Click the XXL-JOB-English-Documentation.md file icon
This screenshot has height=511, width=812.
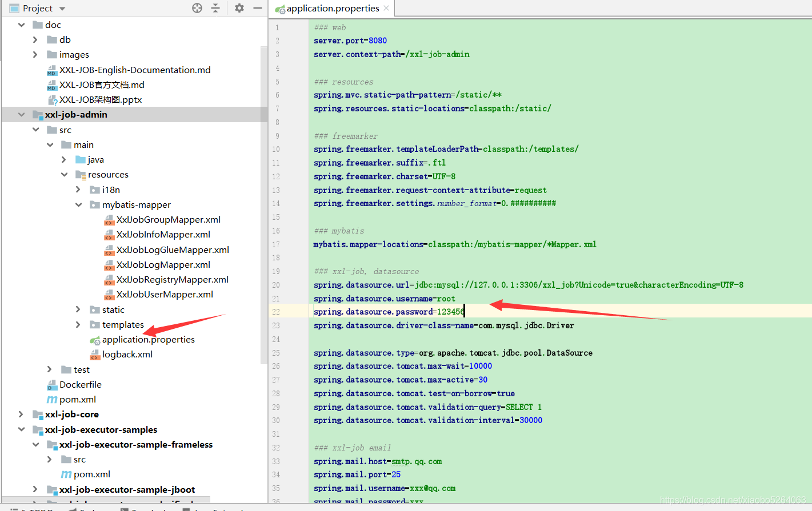pyautogui.click(x=52, y=70)
